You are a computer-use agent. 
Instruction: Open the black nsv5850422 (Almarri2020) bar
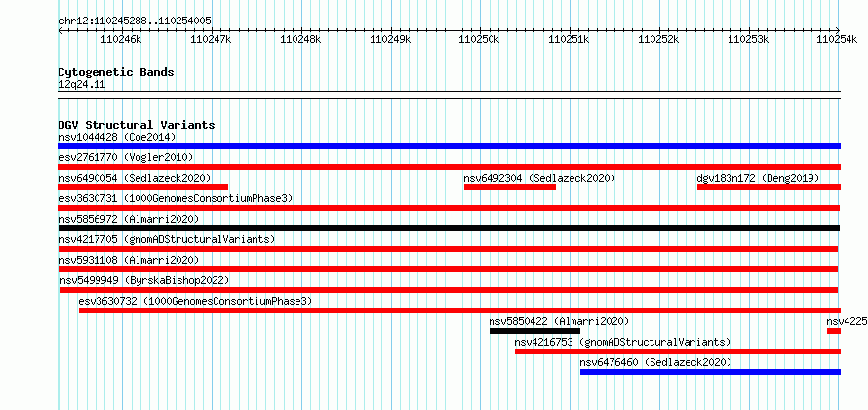pyautogui.click(x=534, y=331)
